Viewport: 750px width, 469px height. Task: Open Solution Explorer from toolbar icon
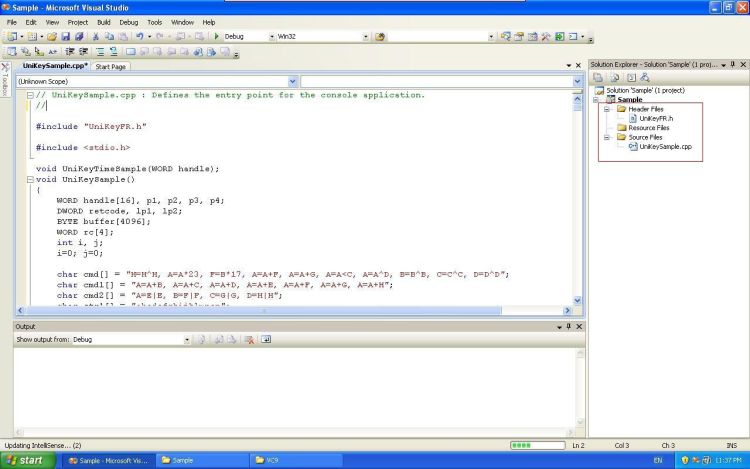pos(506,37)
